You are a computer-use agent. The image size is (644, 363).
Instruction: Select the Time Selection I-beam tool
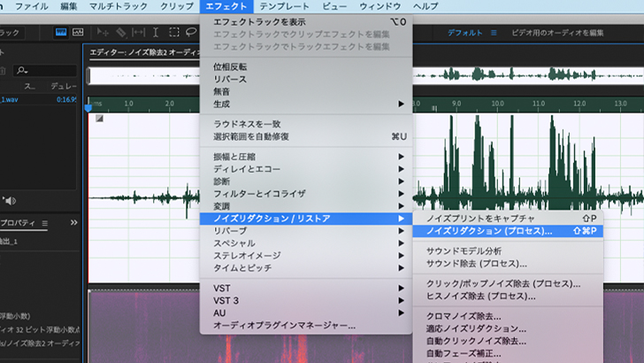coord(156,33)
